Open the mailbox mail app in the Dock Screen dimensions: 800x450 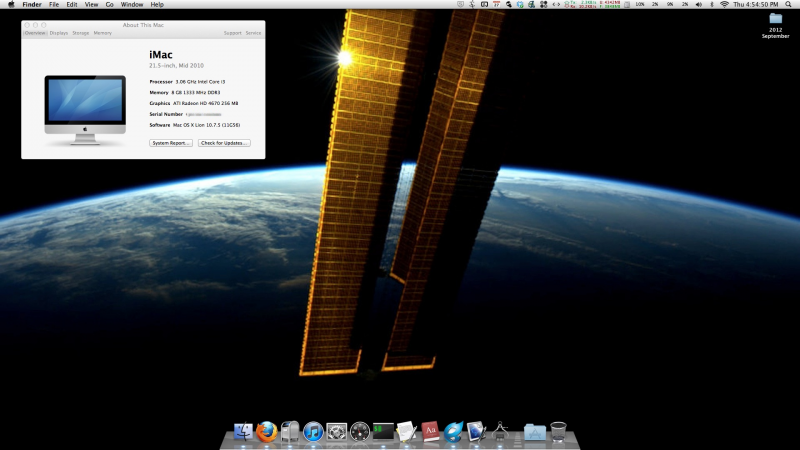click(x=290, y=432)
